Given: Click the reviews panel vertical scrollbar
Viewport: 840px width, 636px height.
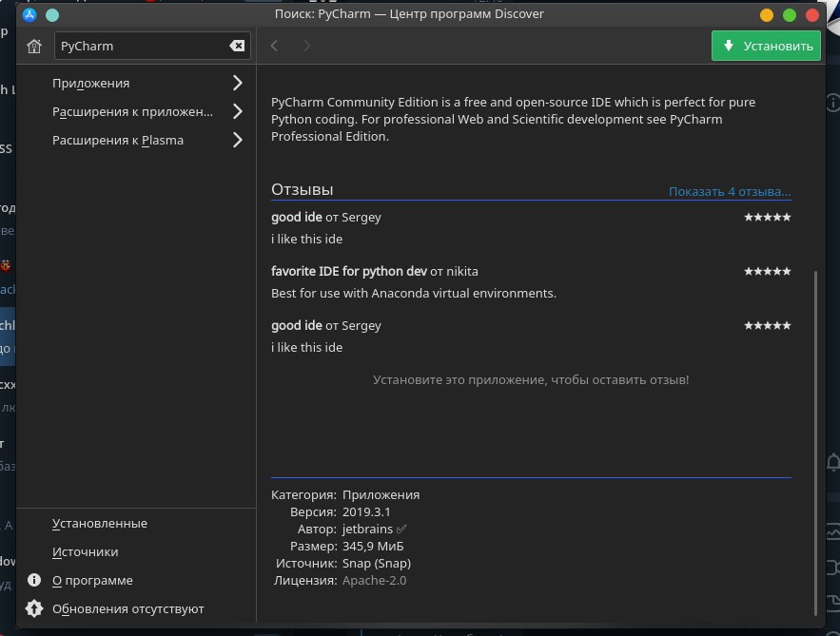Looking at the screenshot, I should 816,442.
